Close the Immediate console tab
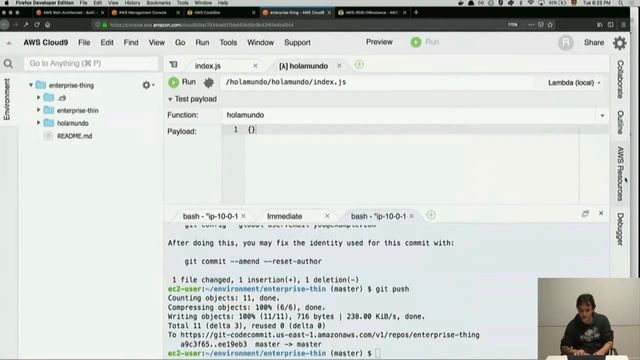 (x=327, y=216)
